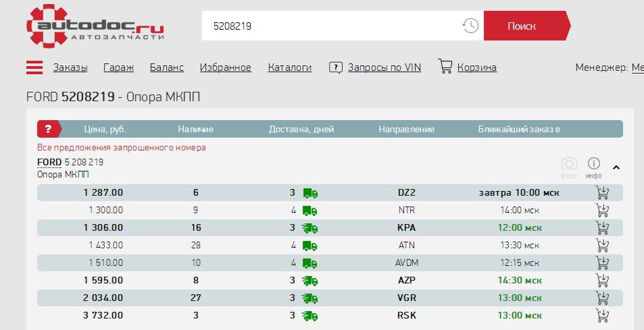Click the 12:15 мск order time
644x330 pixels.
coord(520,263)
